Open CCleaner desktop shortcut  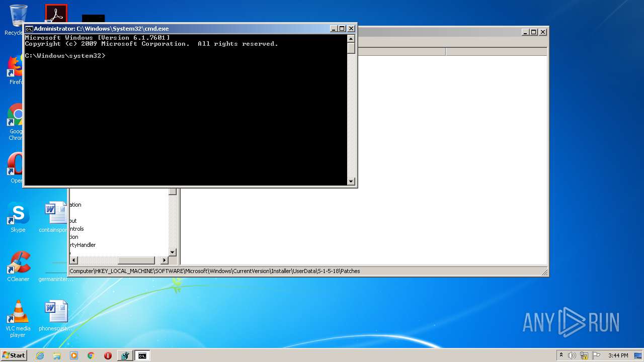(18, 266)
